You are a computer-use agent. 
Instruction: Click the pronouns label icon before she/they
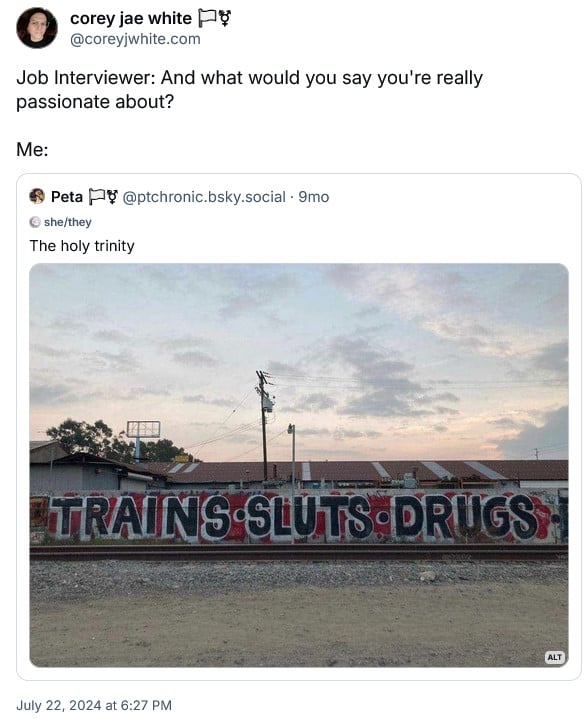(35, 222)
